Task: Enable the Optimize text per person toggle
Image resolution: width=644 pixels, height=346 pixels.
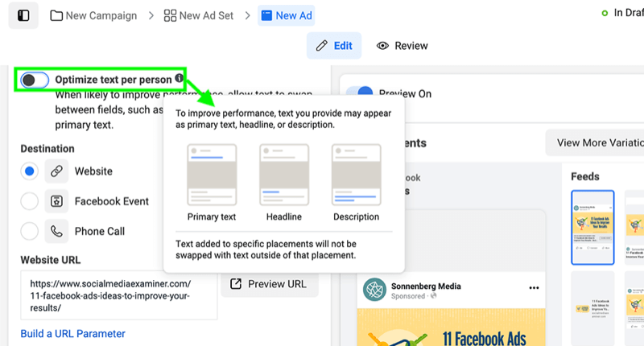Action: (x=35, y=80)
